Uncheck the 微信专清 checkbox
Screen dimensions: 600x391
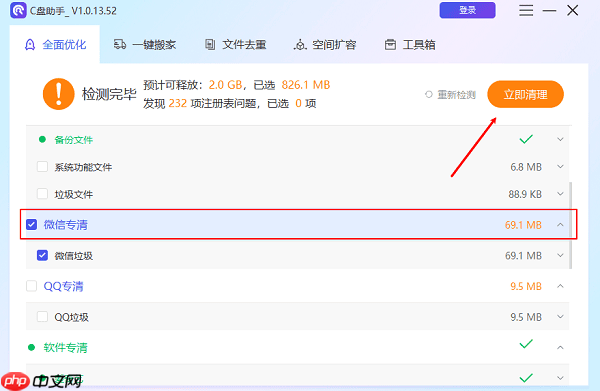click(x=31, y=225)
